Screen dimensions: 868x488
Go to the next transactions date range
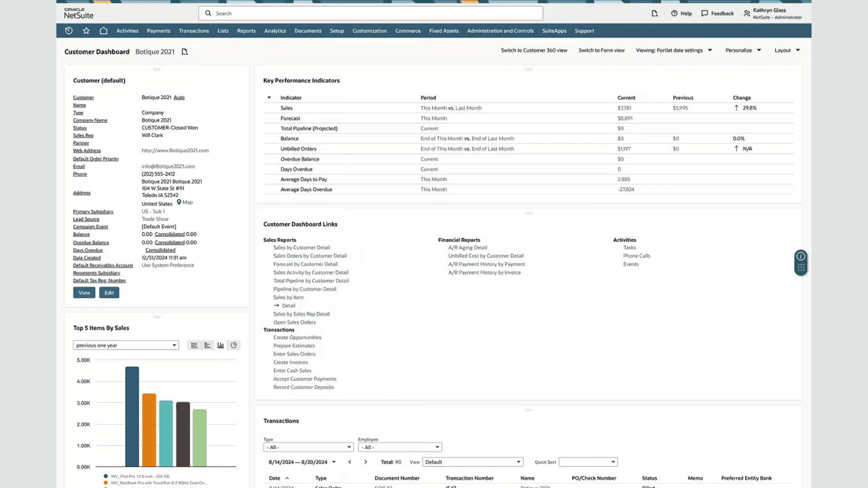pyautogui.click(x=366, y=462)
